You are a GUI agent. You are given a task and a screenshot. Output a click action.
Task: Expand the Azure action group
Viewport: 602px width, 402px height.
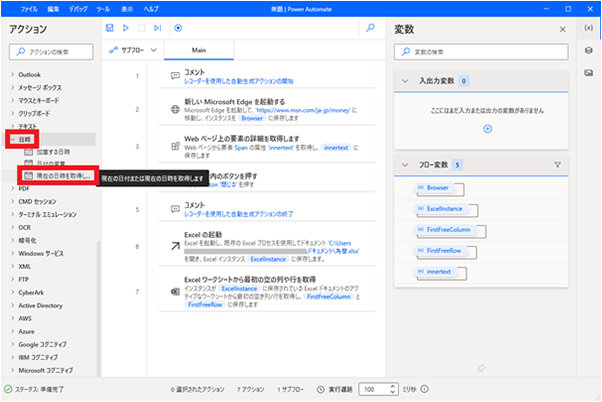(x=13, y=331)
